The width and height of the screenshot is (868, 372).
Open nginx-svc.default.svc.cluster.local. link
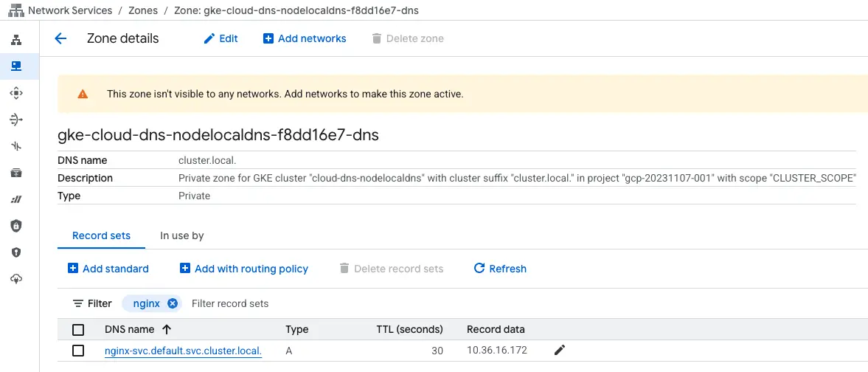(x=183, y=351)
